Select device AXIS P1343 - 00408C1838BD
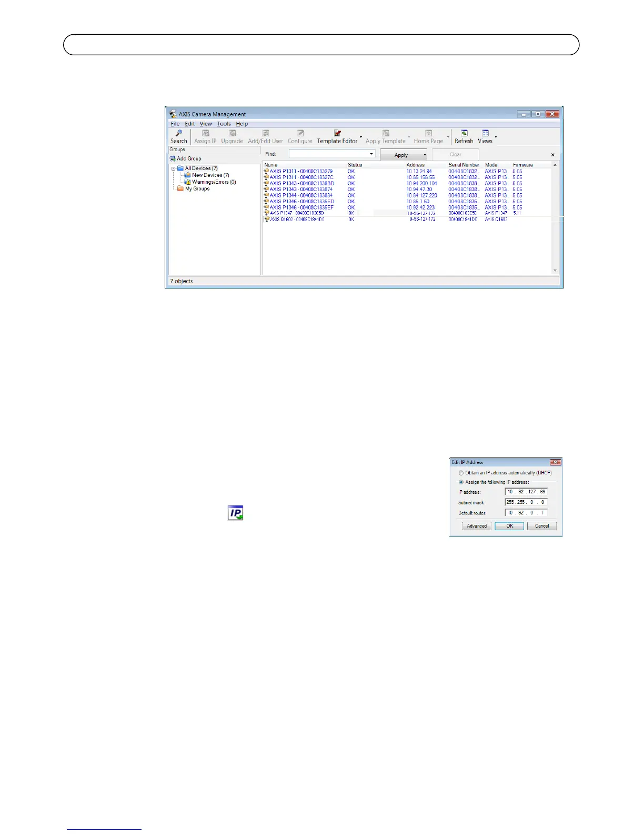Screen dimensions: 644x834 301,183
